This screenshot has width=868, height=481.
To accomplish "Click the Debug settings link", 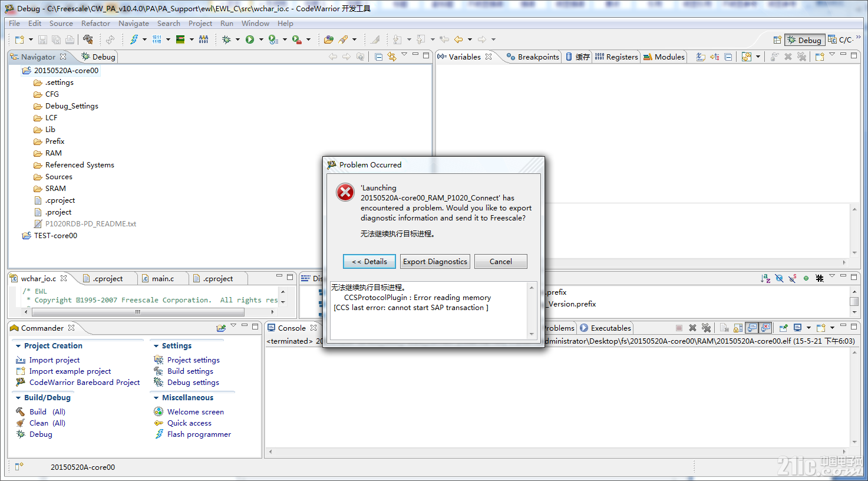I will point(193,382).
